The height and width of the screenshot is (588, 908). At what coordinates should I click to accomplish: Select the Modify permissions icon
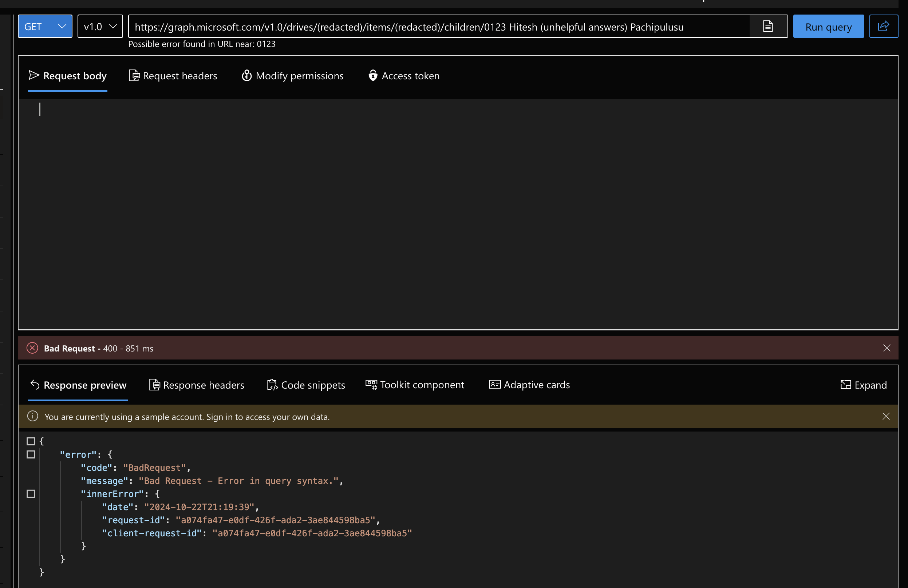pos(246,76)
